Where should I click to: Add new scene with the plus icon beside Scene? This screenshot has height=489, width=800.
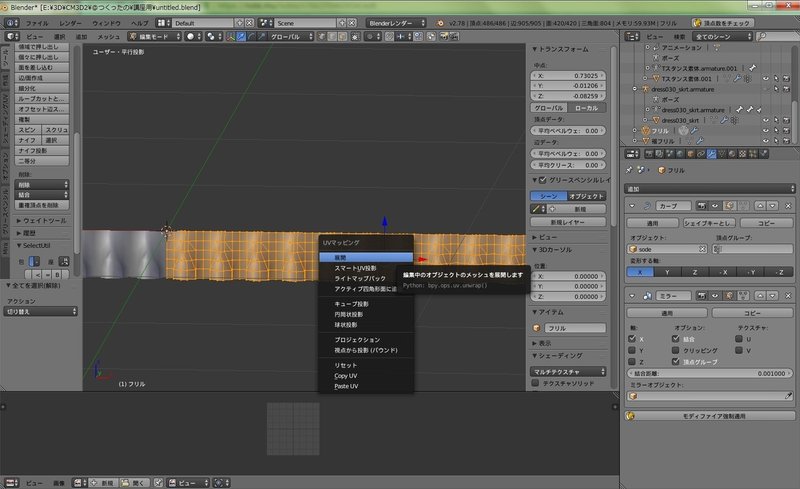342,23
